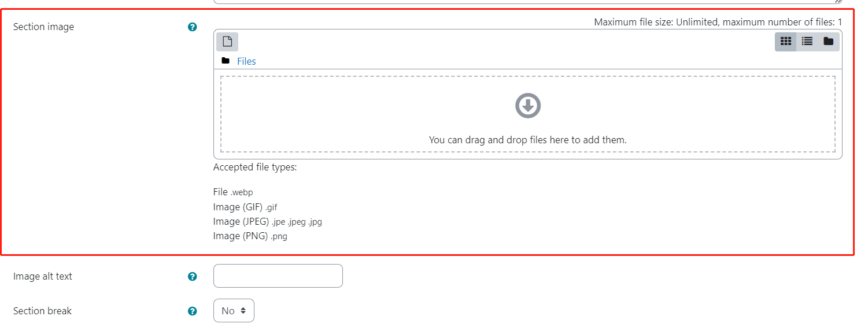Screen dimensions: 868x331
Task: Click the add file icon in file picker
Action: pyautogui.click(x=227, y=42)
